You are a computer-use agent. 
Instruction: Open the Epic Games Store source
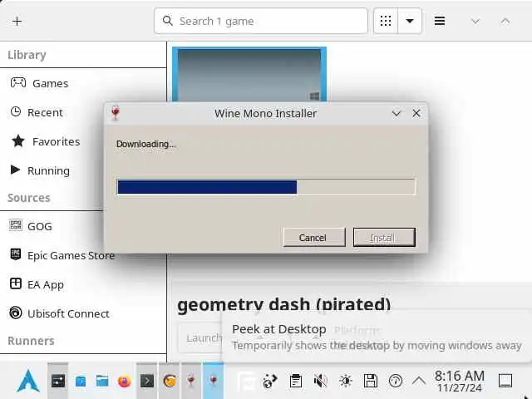click(x=83, y=255)
